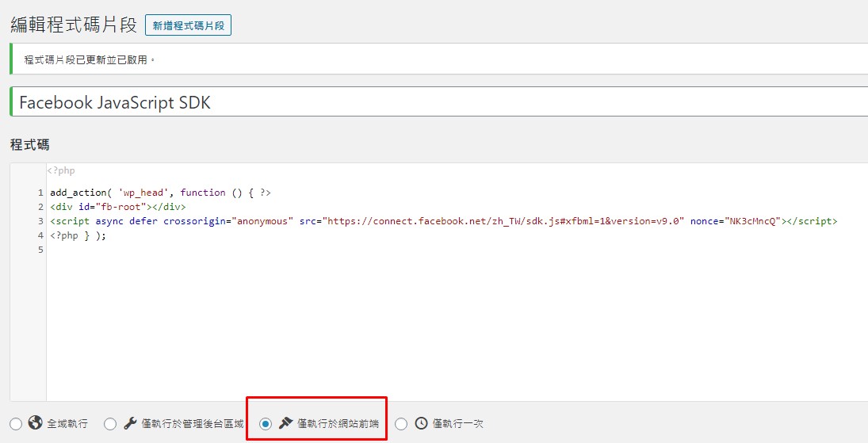Click the 程式碼片段已更新並已啟用 notice text
868x443 pixels.
90,59
